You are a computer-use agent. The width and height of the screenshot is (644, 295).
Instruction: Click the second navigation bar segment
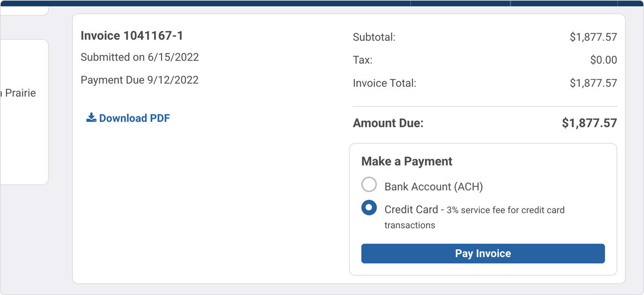[x=460, y=3]
